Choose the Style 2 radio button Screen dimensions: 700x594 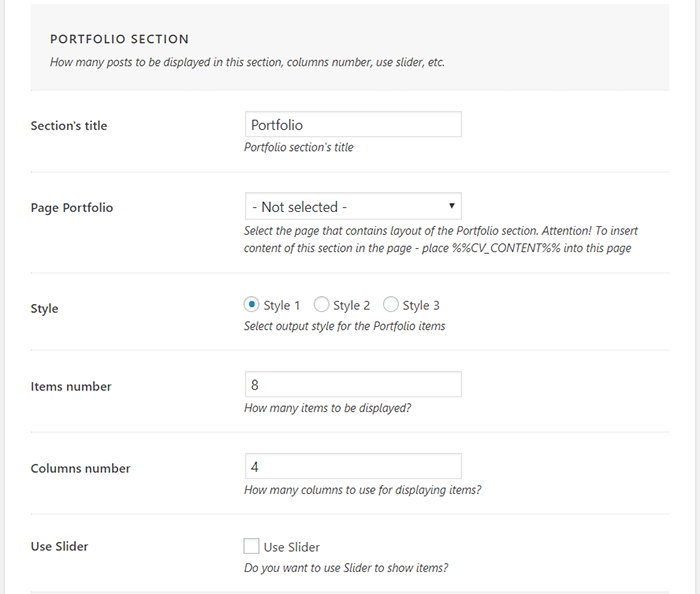click(x=321, y=305)
